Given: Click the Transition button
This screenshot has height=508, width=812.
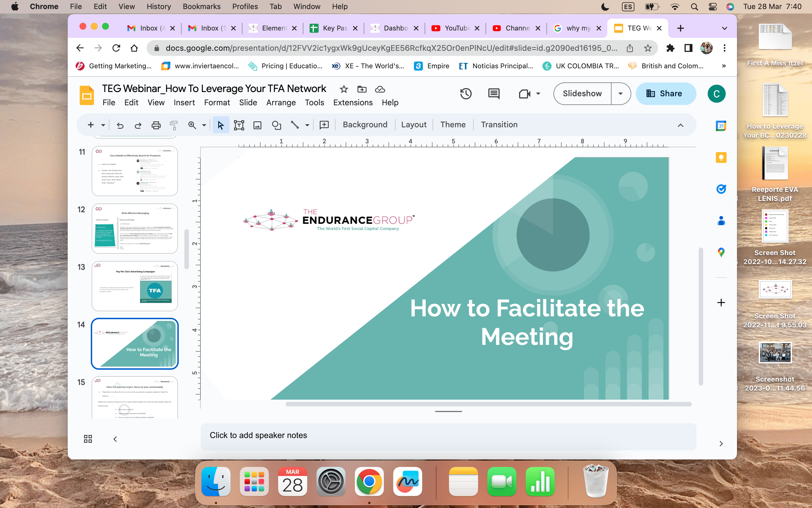Looking at the screenshot, I should 499,125.
